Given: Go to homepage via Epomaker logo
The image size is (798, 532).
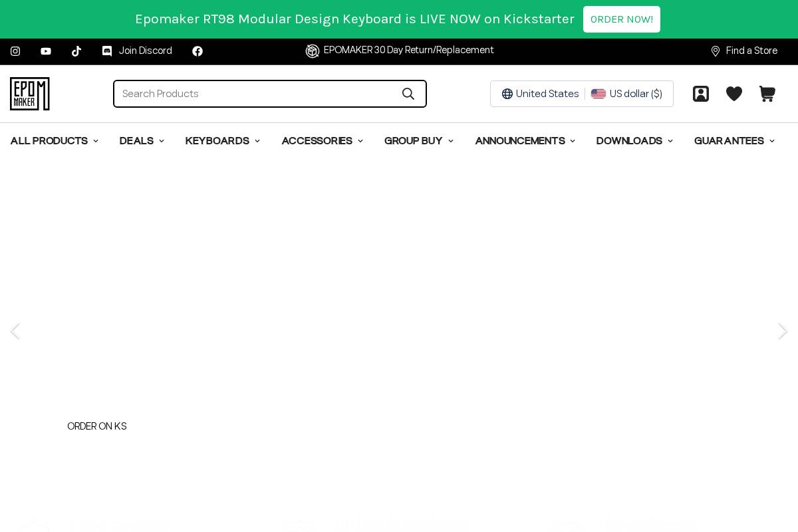Looking at the screenshot, I should pyautogui.click(x=30, y=94).
